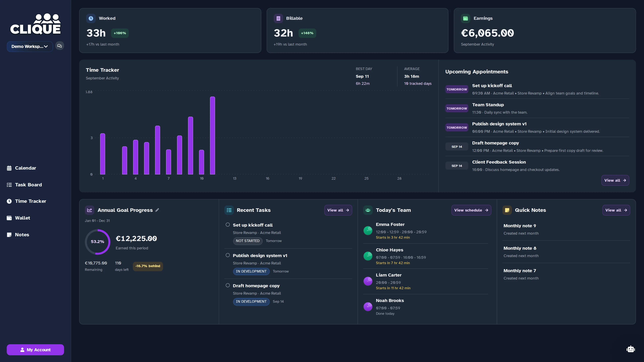Open Notes in the sidebar
644x362 pixels.
[18, 235]
